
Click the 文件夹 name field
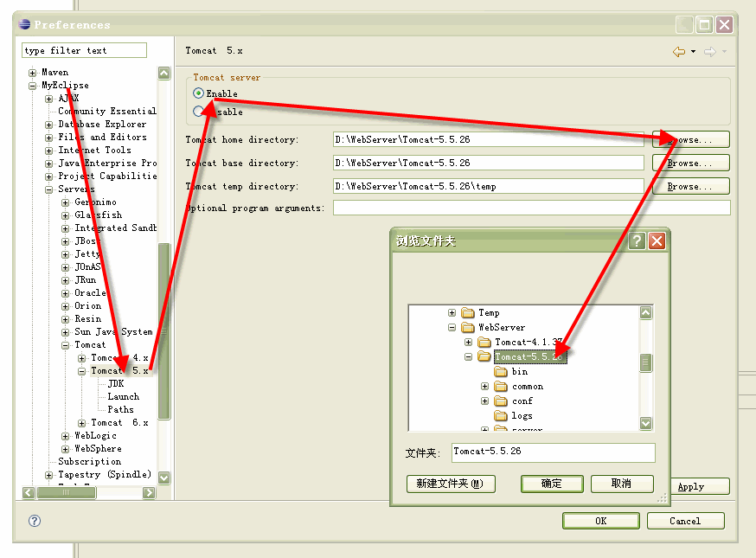tap(553, 452)
